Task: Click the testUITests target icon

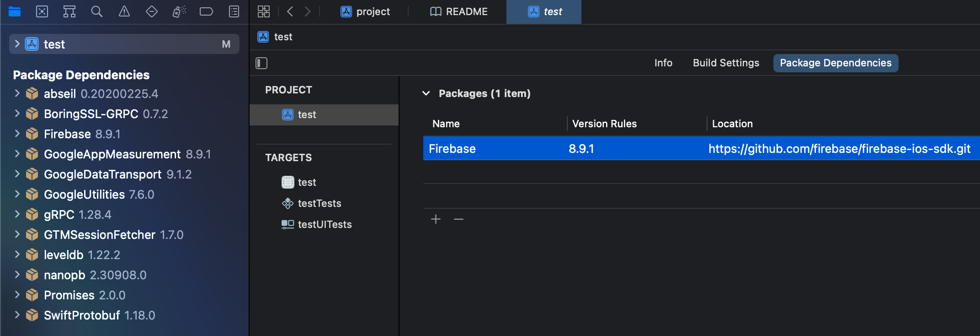Action: (288, 224)
